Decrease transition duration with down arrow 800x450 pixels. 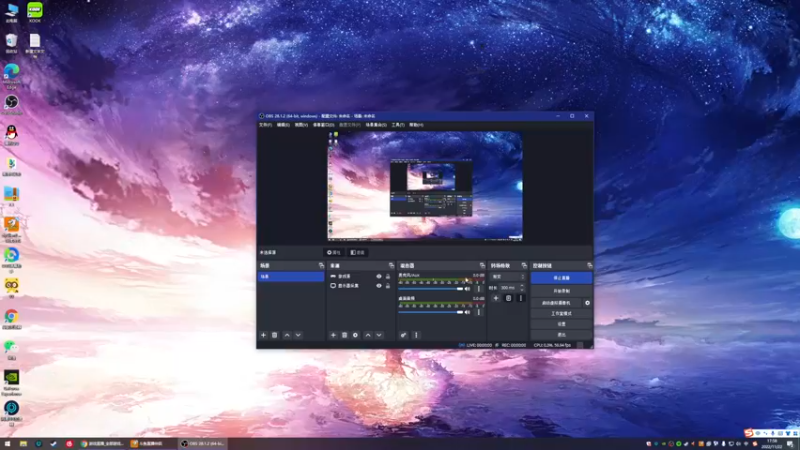(522, 290)
